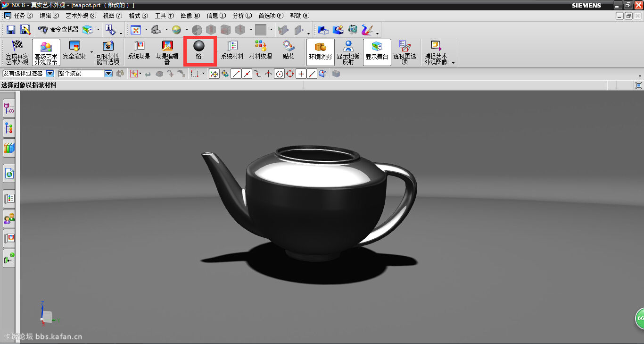Toggle the enable snap points button

click(x=214, y=74)
